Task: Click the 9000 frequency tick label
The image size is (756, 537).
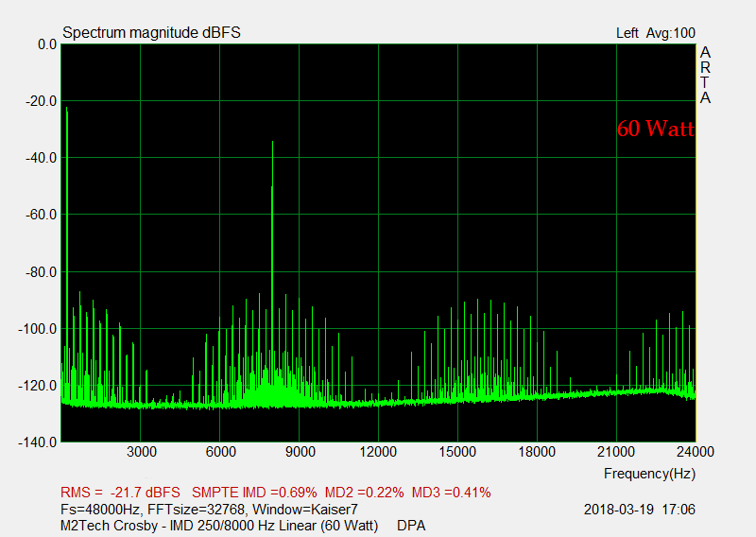Action: pyautogui.click(x=300, y=452)
